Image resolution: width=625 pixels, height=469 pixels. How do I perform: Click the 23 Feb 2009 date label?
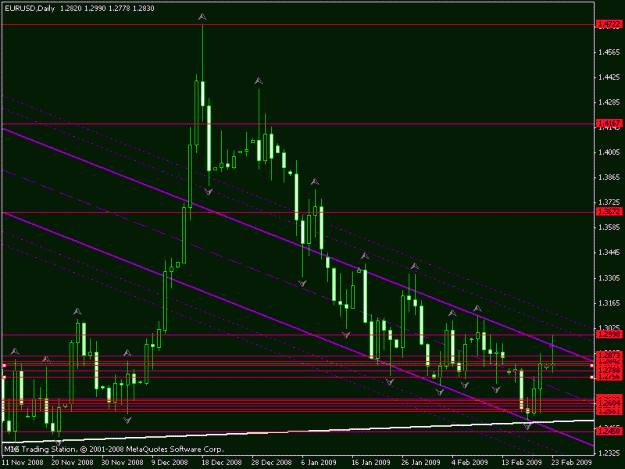point(572,462)
